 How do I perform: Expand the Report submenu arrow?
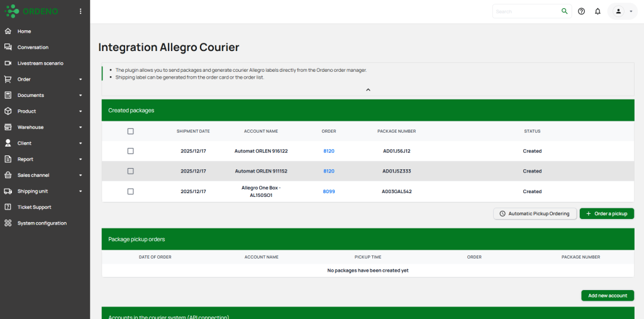[80, 159]
